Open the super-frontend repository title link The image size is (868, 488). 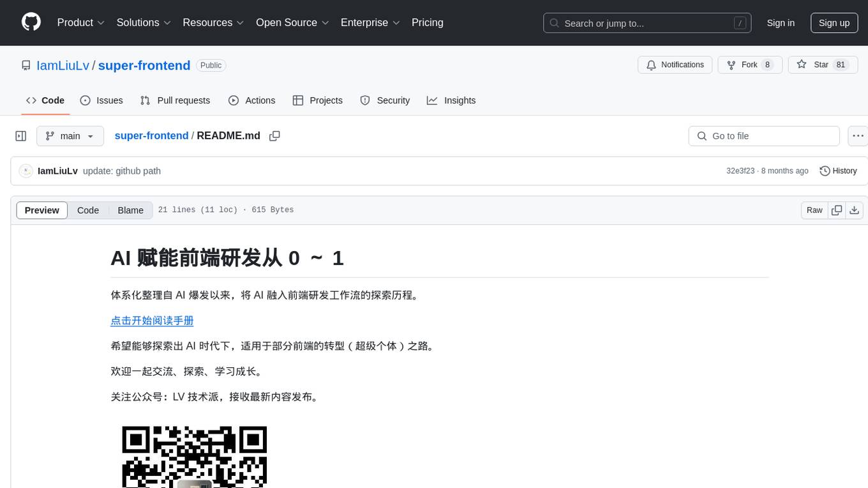coord(144,65)
